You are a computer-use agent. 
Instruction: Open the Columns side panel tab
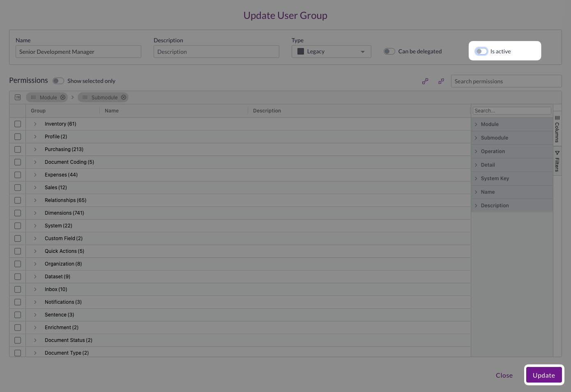click(x=557, y=128)
